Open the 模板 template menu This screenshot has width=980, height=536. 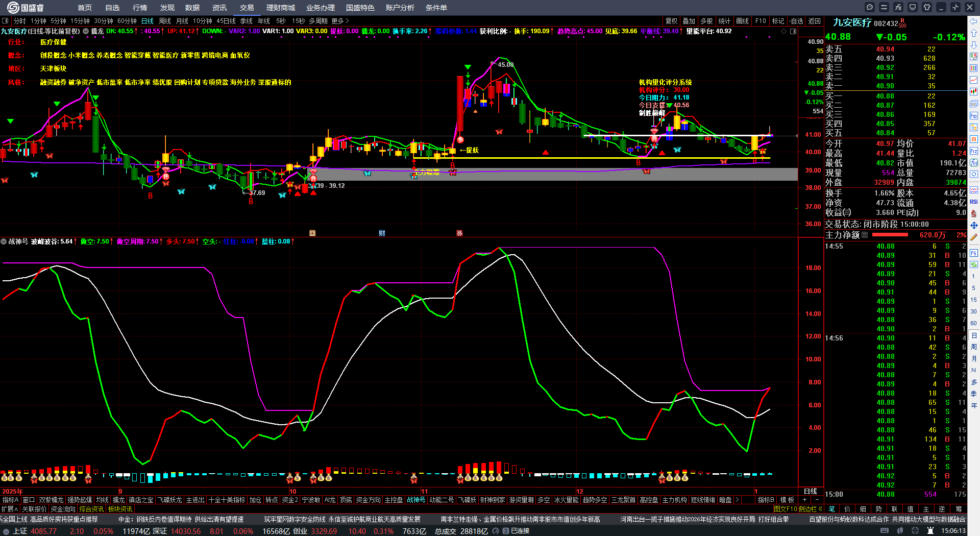tap(787, 500)
